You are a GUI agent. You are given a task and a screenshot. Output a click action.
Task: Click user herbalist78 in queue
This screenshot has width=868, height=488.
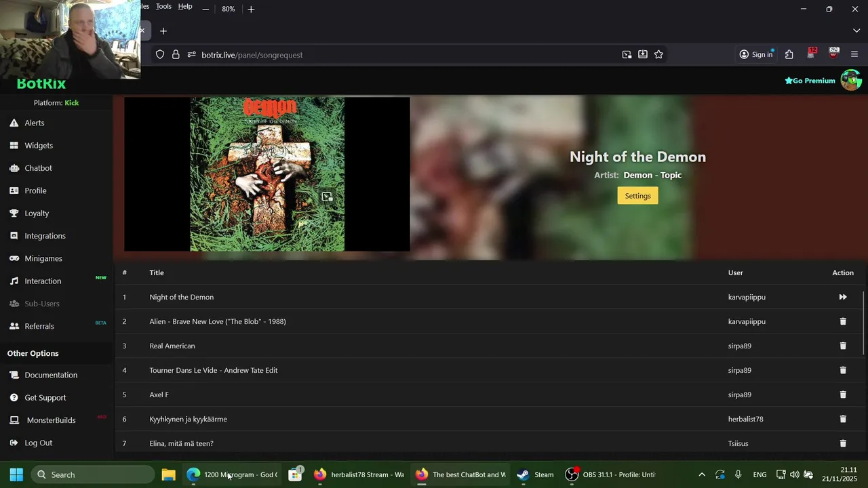pyautogui.click(x=745, y=419)
